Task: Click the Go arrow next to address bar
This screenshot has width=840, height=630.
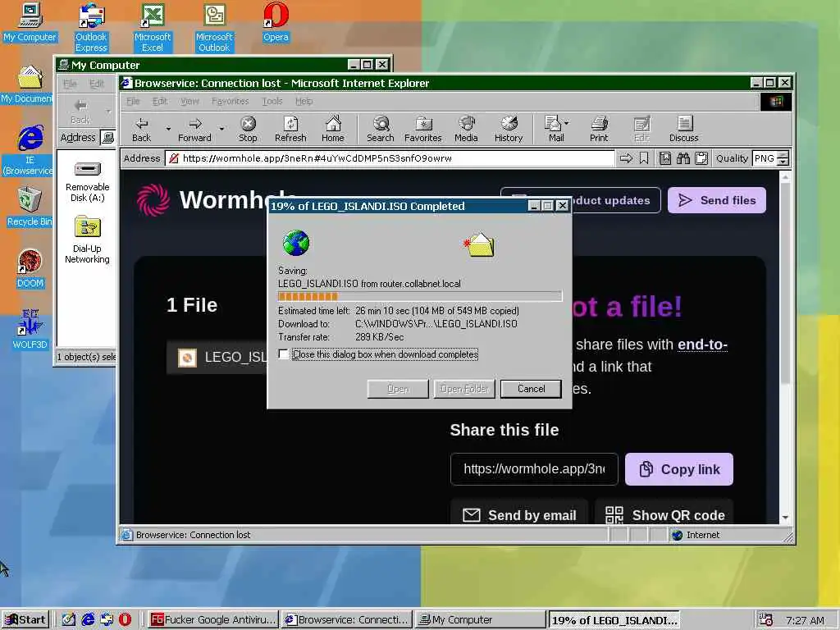Action: coord(626,158)
